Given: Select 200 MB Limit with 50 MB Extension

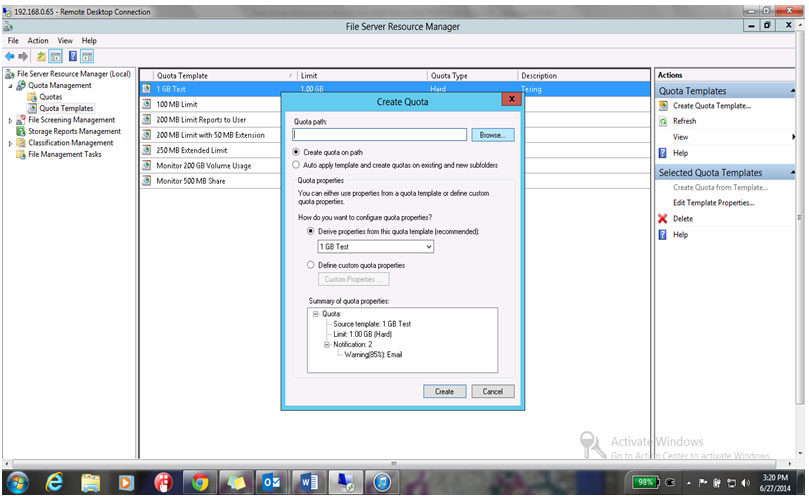Looking at the screenshot, I should pos(211,135).
